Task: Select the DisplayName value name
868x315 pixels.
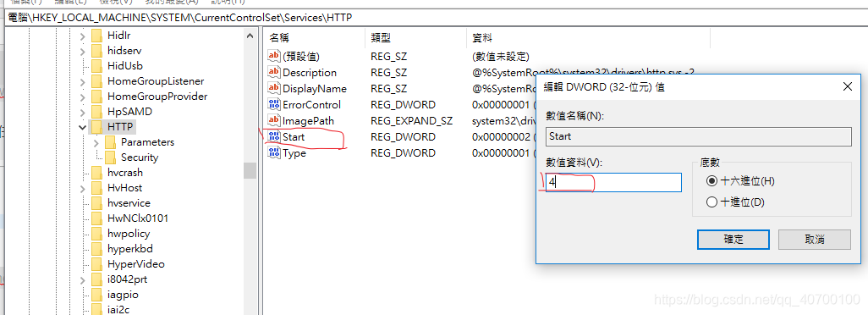Action: point(315,89)
